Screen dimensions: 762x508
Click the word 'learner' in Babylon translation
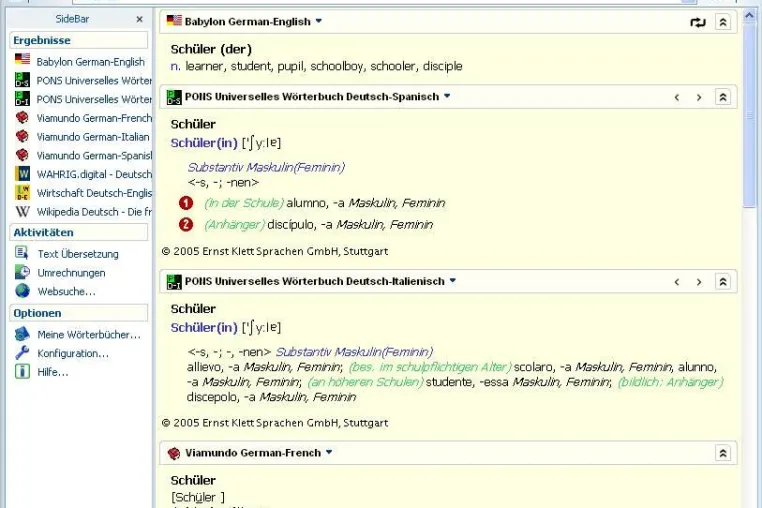pos(204,66)
